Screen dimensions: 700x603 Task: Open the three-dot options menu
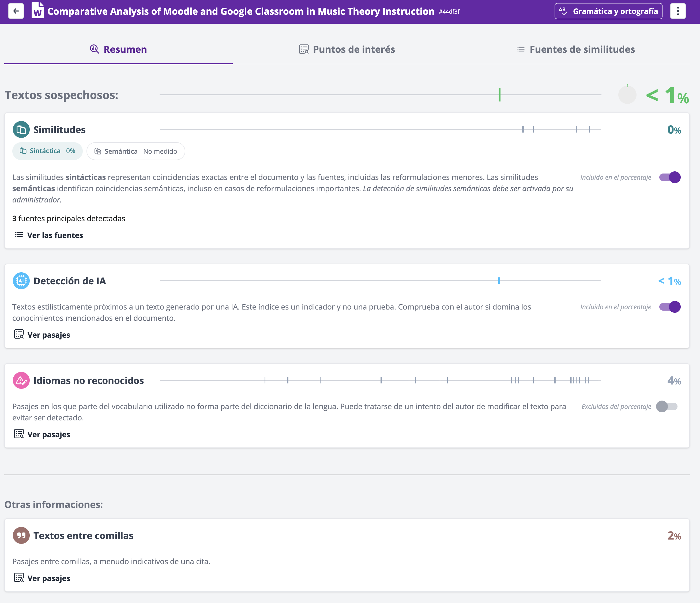point(678,11)
